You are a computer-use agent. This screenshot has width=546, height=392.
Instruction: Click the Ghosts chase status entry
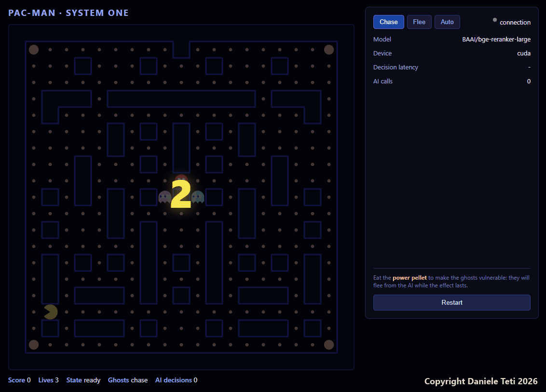[x=128, y=380]
